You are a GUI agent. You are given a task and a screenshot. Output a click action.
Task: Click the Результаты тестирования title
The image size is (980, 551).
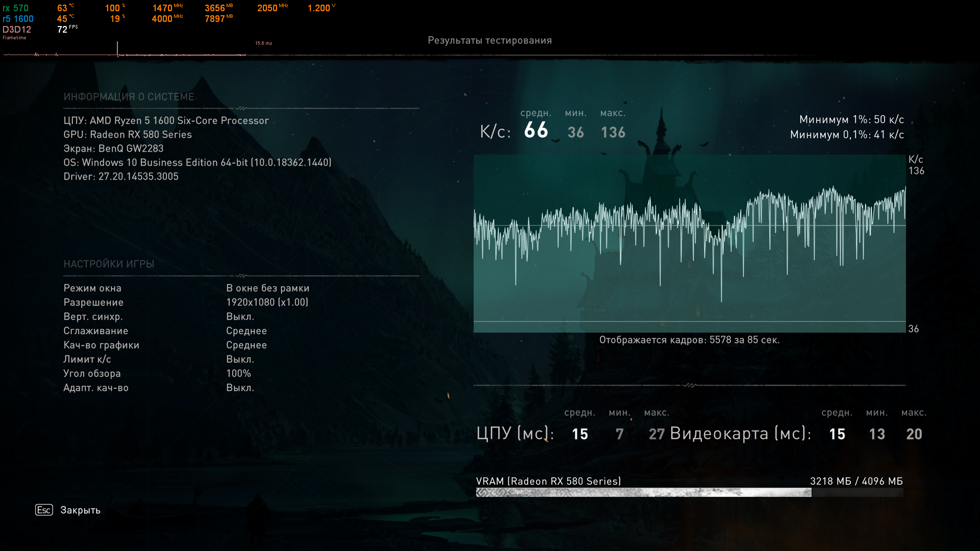pyautogui.click(x=489, y=40)
